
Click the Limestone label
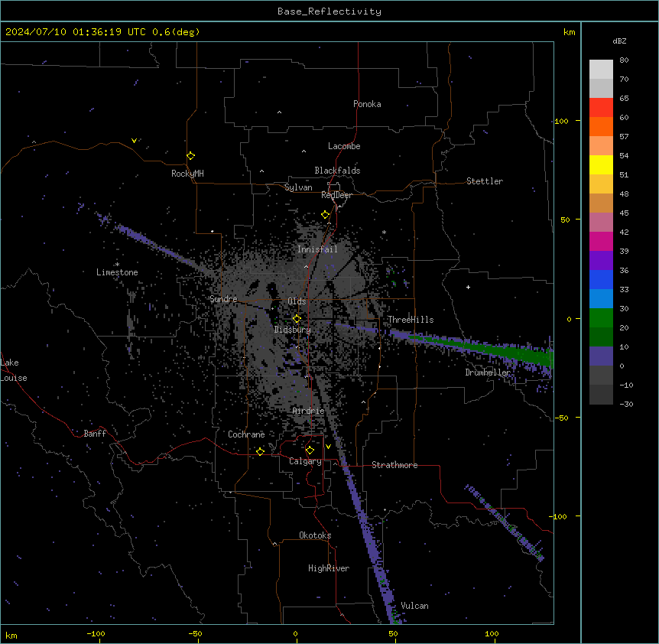tap(117, 272)
